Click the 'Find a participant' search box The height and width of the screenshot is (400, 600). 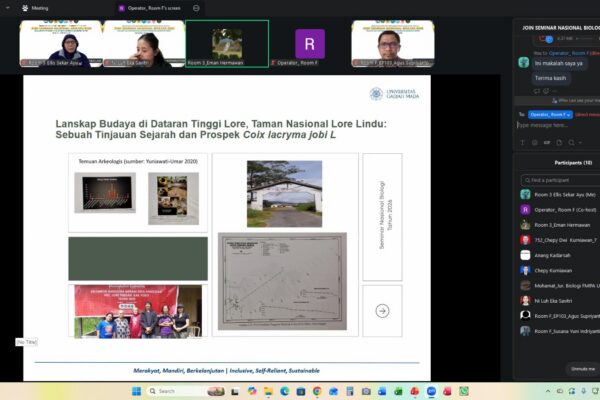(x=561, y=180)
